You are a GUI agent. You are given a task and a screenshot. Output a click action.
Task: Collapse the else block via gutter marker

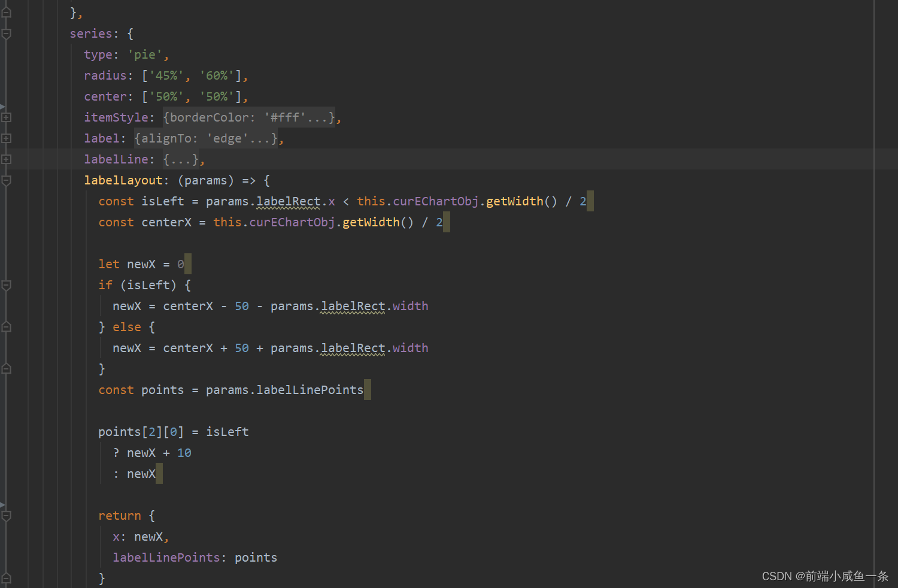click(7, 327)
